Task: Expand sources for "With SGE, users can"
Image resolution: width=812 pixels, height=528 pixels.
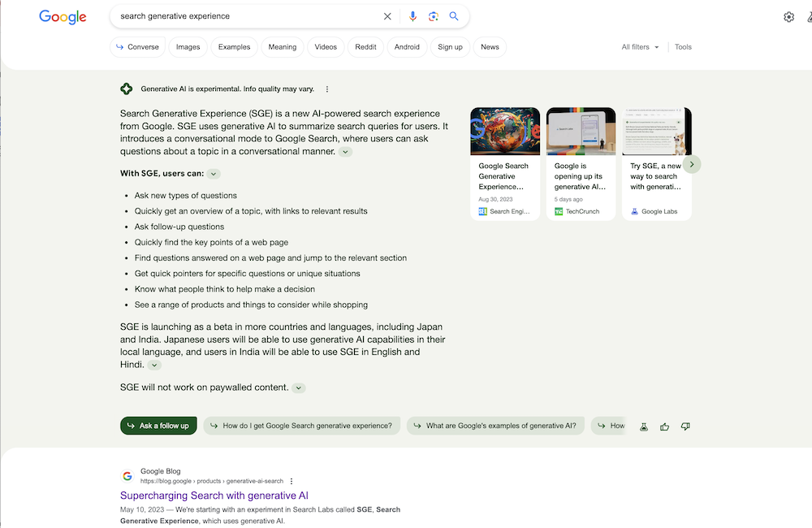Action: pyautogui.click(x=214, y=174)
